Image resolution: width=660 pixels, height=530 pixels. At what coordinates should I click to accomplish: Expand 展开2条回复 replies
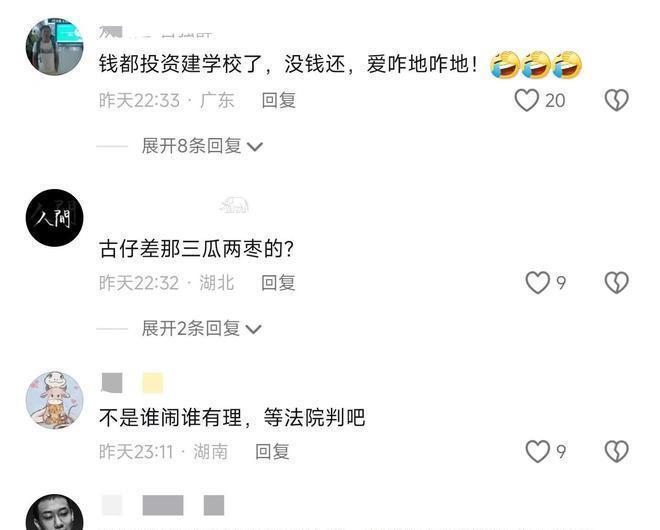click(191, 328)
